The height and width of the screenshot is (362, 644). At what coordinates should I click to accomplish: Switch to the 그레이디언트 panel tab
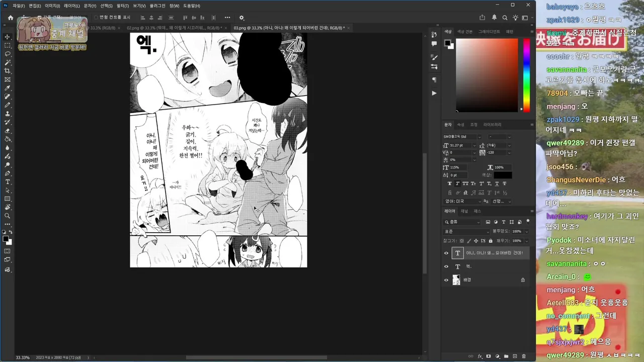pos(489,32)
